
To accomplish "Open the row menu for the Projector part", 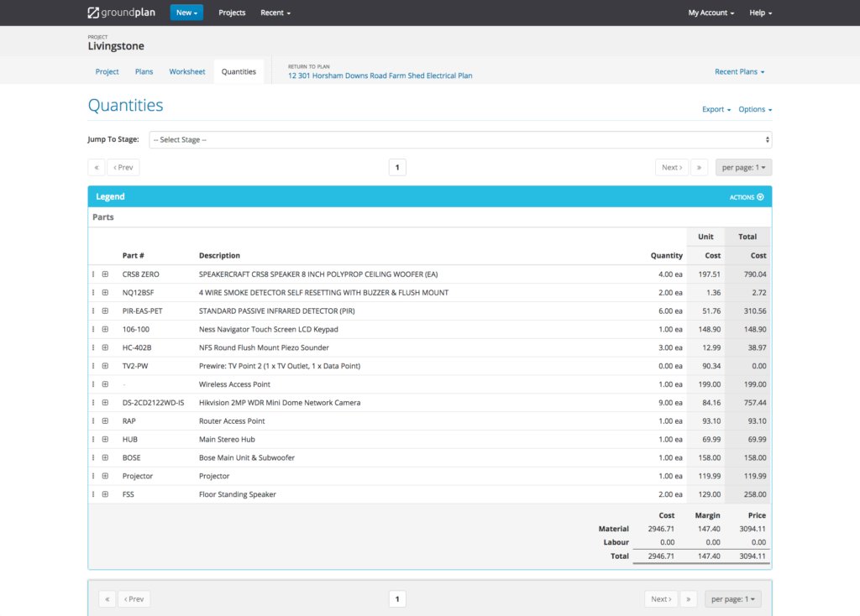I will 94,476.
